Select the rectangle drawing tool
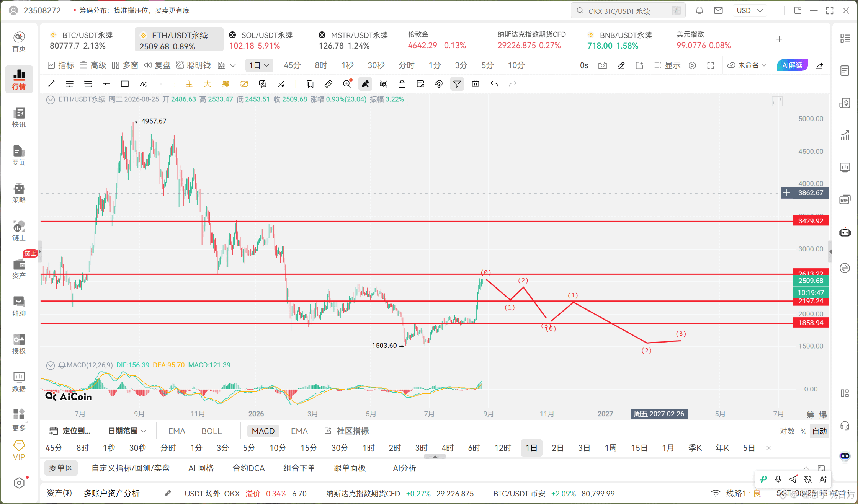The image size is (858, 504). [x=125, y=84]
